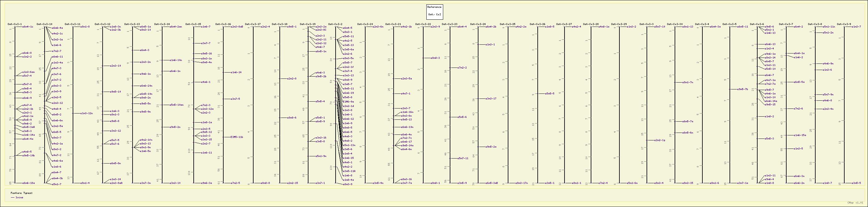Select locus e2m2-8 on Oat-CxI-18

click(x=292, y=79)
